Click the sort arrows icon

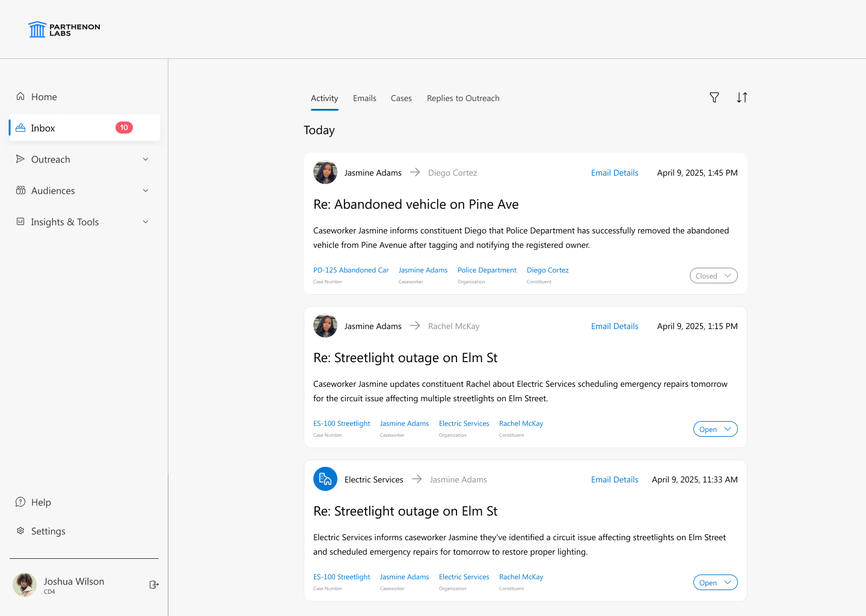pyautogui.click(x=742, y=97)
